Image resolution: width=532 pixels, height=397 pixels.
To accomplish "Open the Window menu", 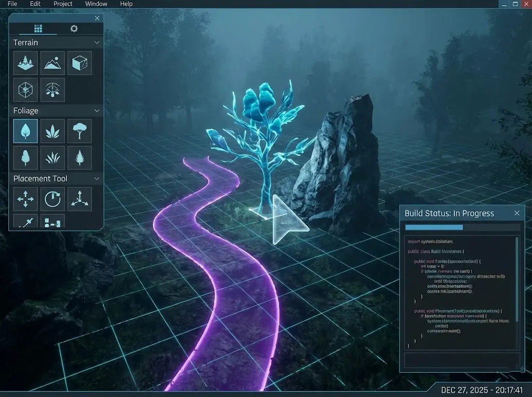I will pos(96,4).
